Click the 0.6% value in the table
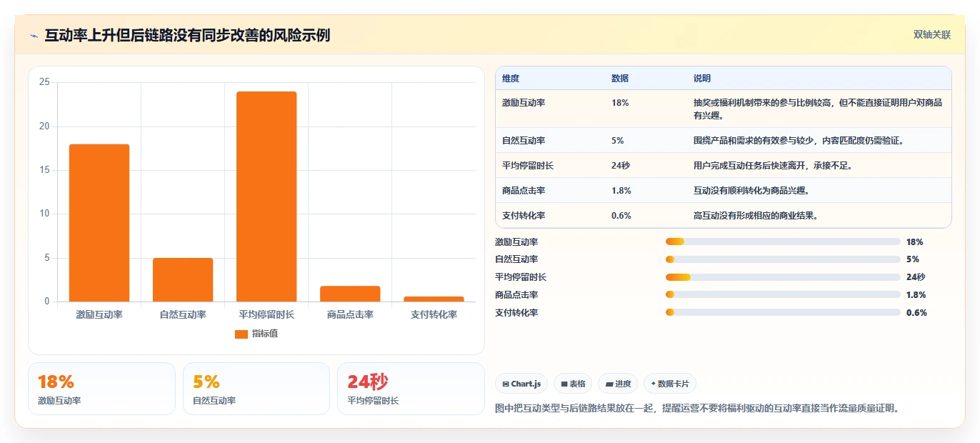The image size is (980, 443). coord(621,216)
